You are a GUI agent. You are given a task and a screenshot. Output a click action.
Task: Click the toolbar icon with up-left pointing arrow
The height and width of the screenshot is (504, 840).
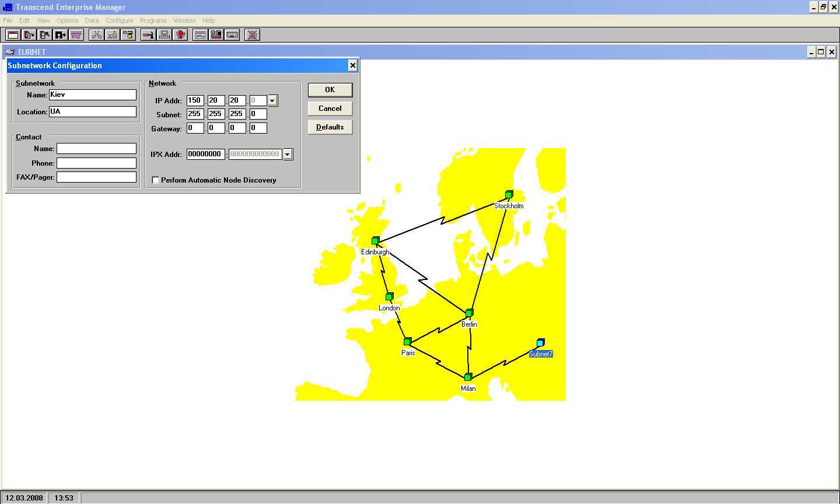44,35
